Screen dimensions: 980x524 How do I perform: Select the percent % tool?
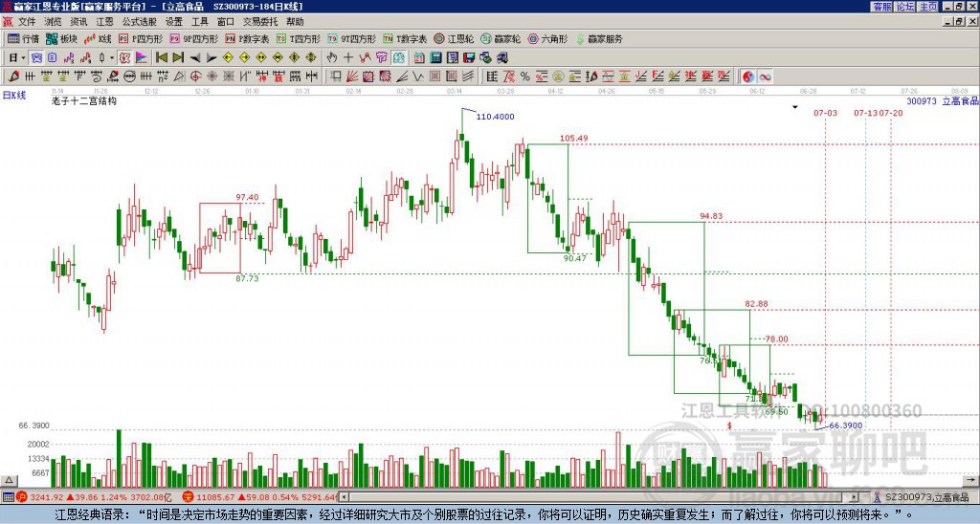tap(525, 76)
